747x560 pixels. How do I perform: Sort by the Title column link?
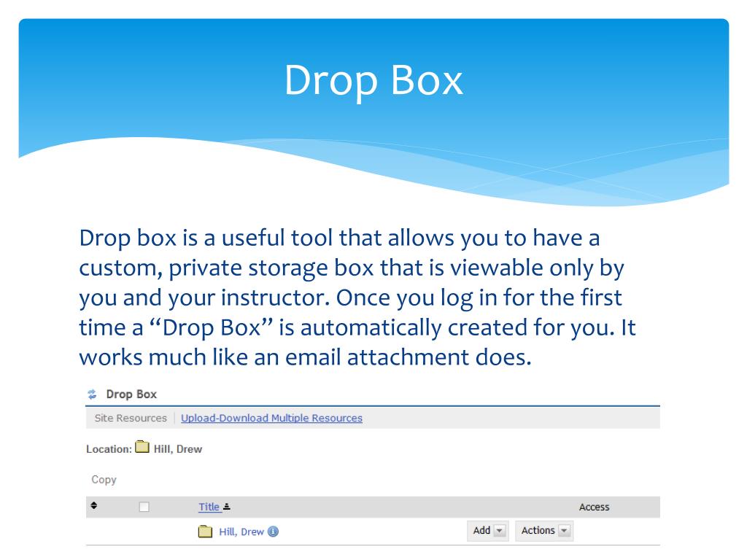pos(209,507)
